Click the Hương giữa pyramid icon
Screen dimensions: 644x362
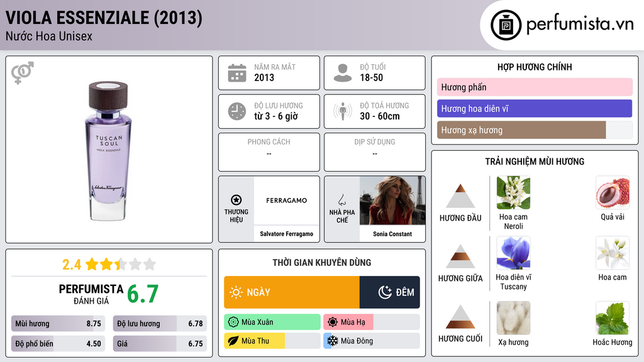pyautogui.click(x=460, y=256)
